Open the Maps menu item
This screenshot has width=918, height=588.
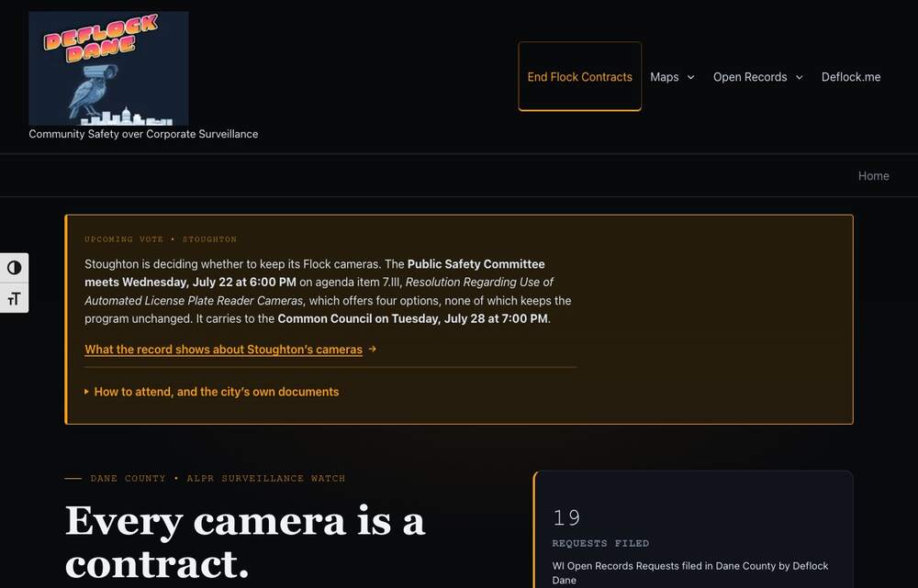click(664, 77)
